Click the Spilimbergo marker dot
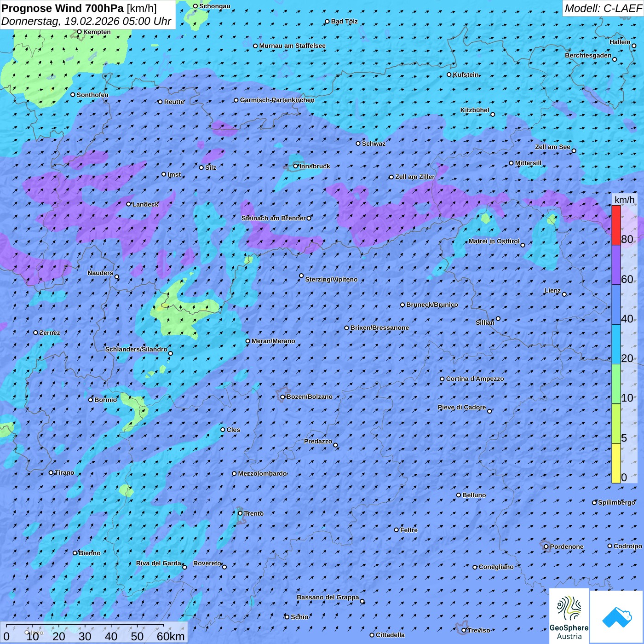The width and height of the screenshot is (644, 644). [x=594, y=503]
